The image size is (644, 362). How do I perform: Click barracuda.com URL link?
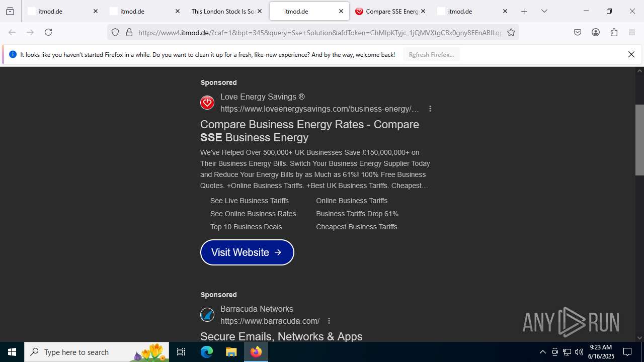point(270,321)
